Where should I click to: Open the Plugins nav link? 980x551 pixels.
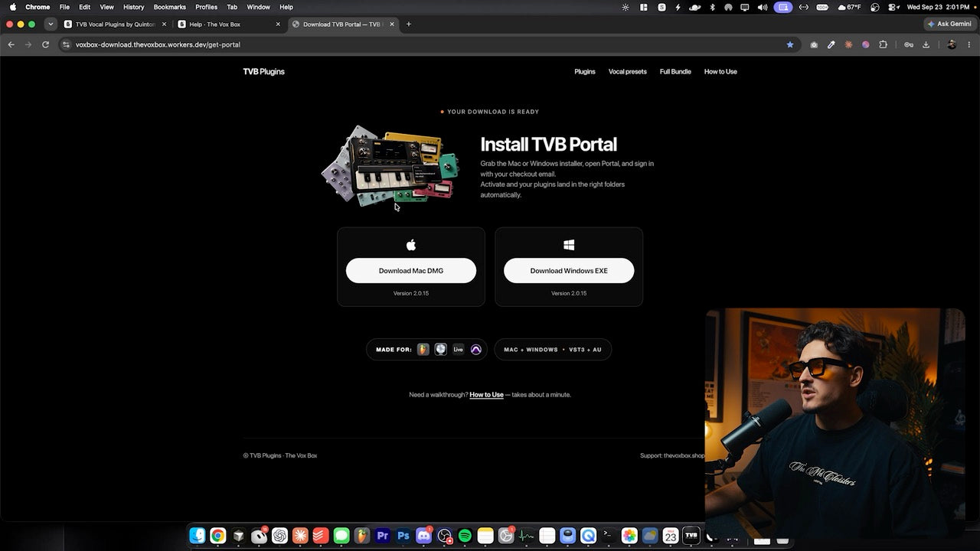[585, 72]
